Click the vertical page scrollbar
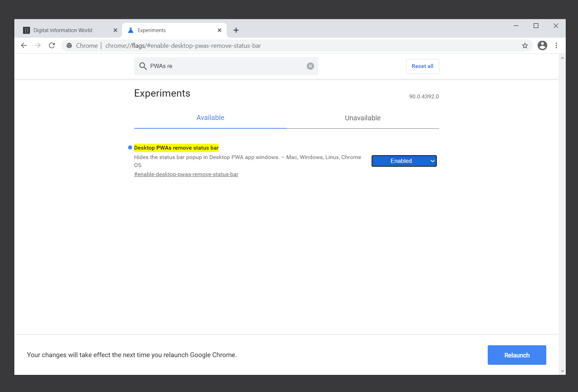Image resolution: width=578 pixels, height=392 pixels. point(562,209)
